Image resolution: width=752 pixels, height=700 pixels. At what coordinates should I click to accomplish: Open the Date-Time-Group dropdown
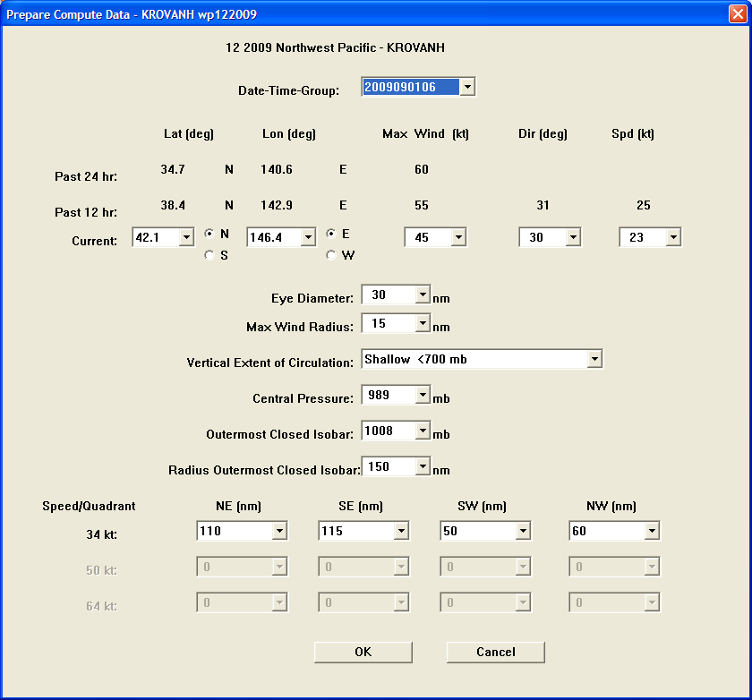(x=467, y=86)
